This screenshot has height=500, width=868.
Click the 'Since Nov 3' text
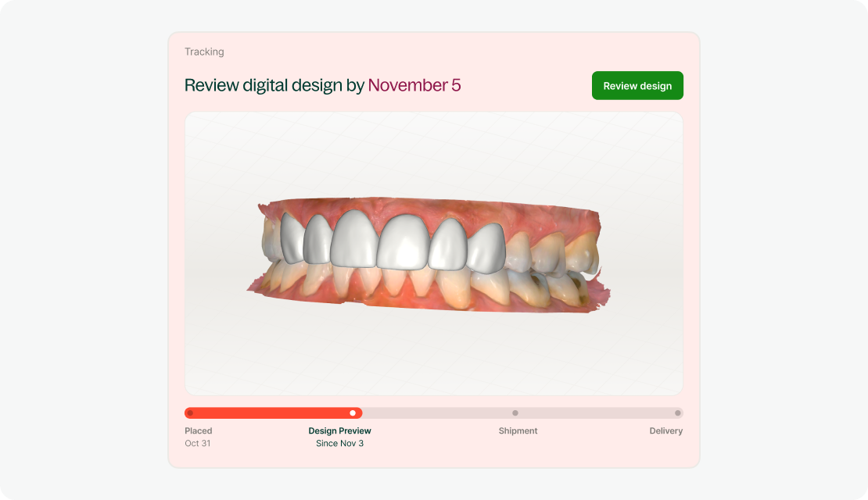(340, 443)
